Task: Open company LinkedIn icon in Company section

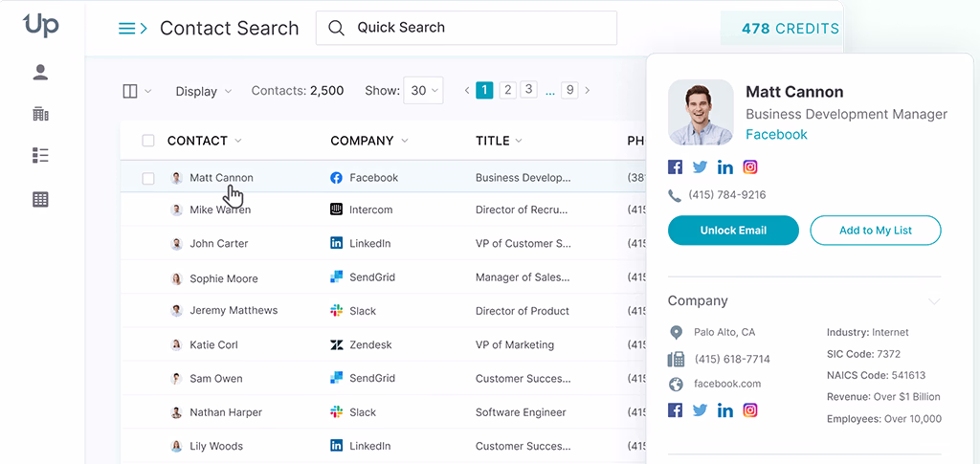Action: pyautogui.click(x=725, y=410)
